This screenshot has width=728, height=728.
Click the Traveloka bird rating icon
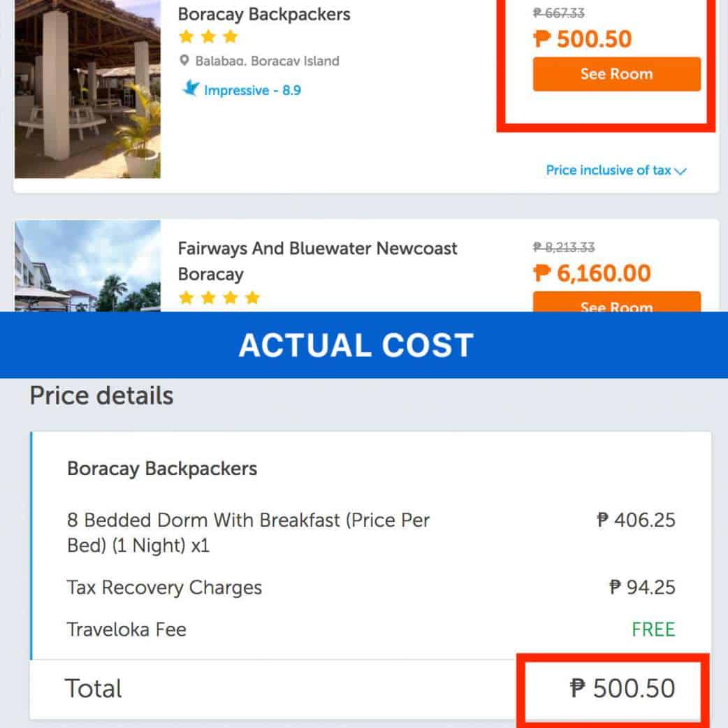(190, 89)
